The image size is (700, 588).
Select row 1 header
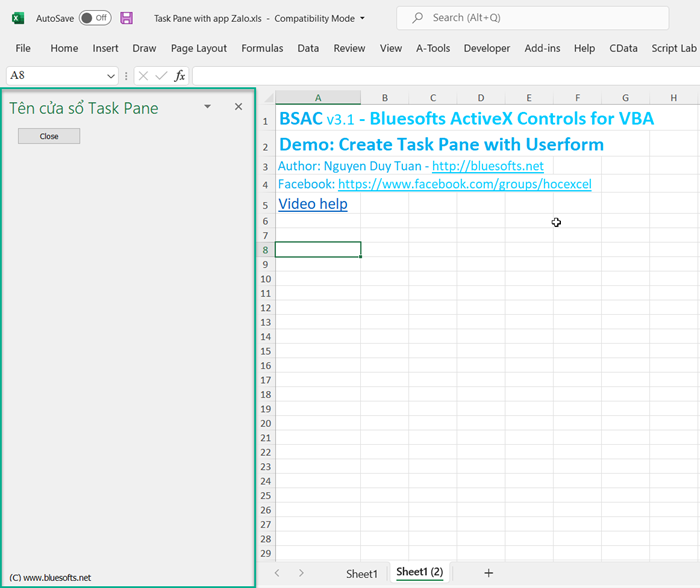tap(266, 118)
